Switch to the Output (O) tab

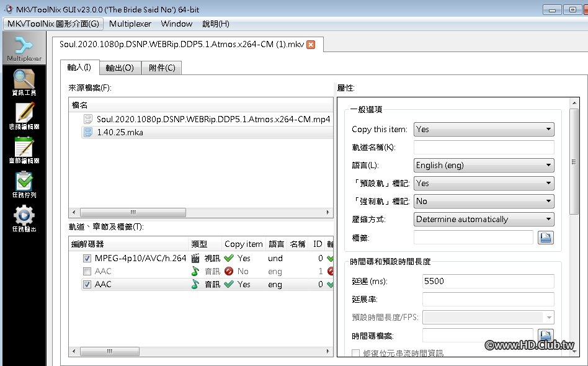pos(120,68)
